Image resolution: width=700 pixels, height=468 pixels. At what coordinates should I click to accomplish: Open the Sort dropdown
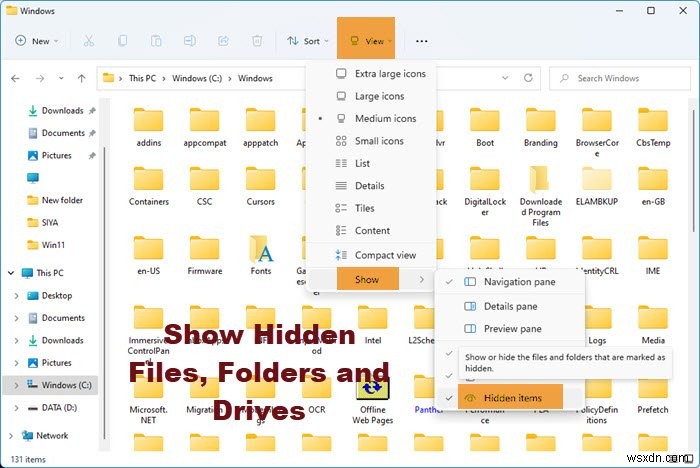click(308, 41)
